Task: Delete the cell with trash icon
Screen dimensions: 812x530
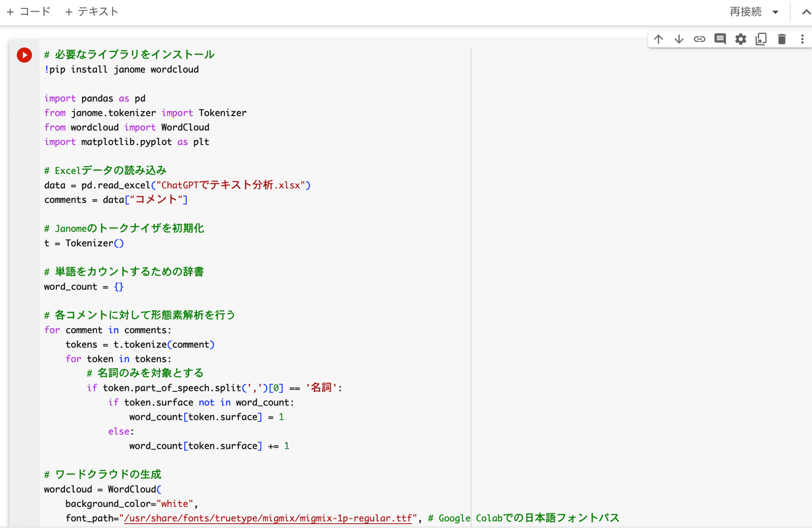Action: [782, 39]
